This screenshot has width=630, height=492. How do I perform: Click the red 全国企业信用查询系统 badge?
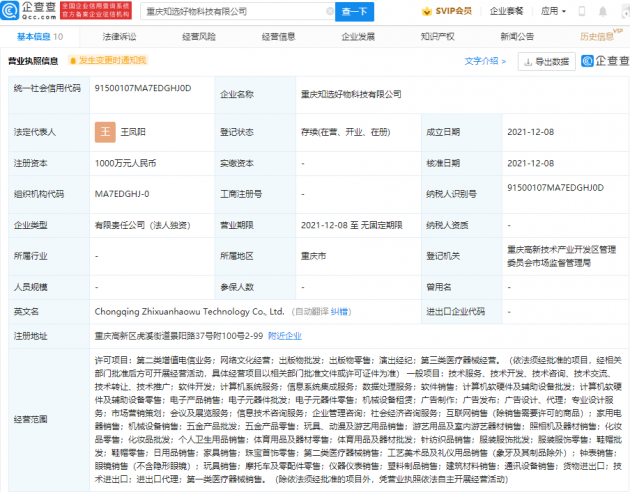tap(96, 11)
